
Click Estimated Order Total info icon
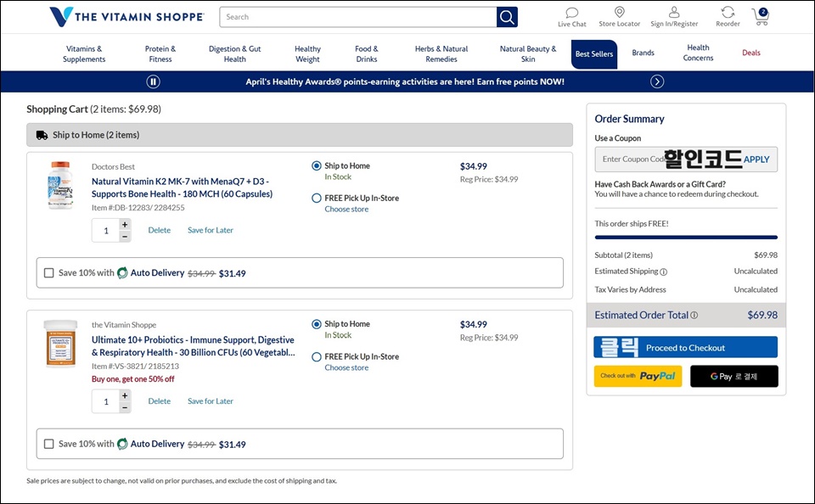pyautogui.click(x=694, y=316)
